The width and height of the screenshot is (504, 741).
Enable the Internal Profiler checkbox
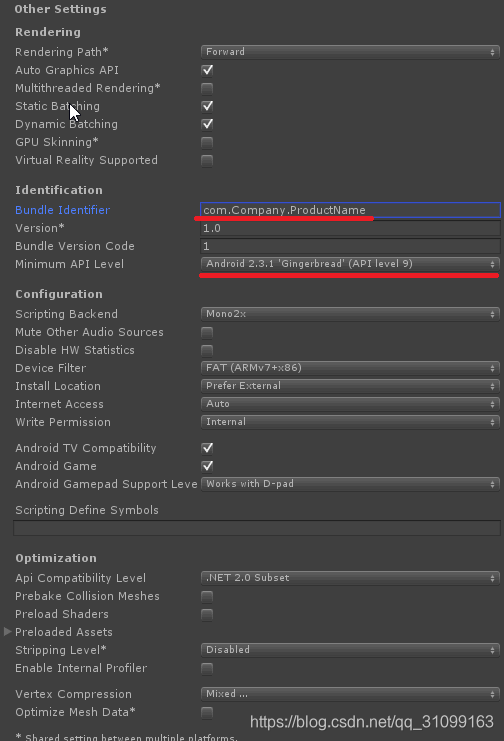(x=207, y=668)
